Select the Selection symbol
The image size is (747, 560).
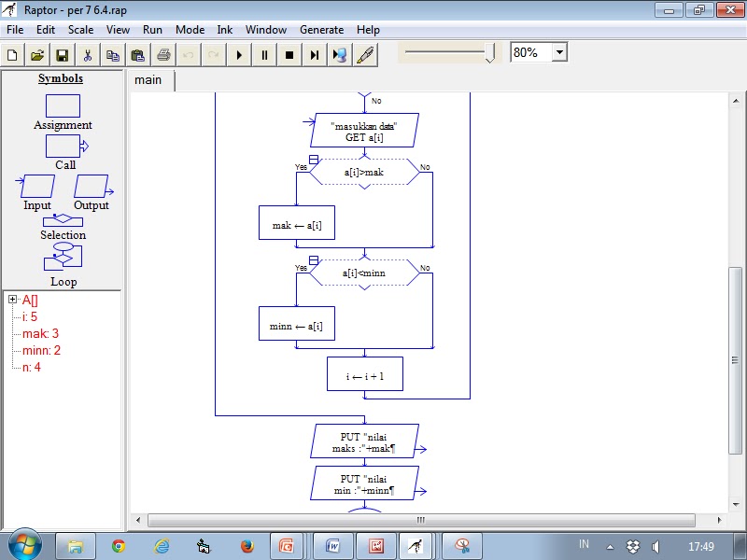[63, 219]
